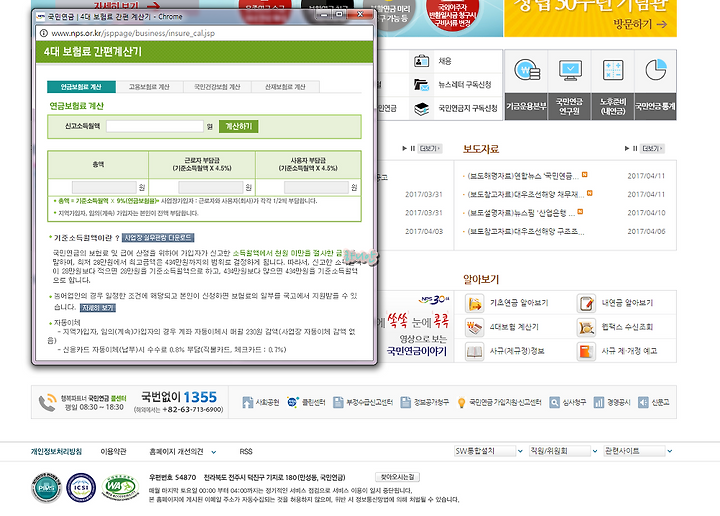Click the WA web accessibility badge

click(120, 488)
